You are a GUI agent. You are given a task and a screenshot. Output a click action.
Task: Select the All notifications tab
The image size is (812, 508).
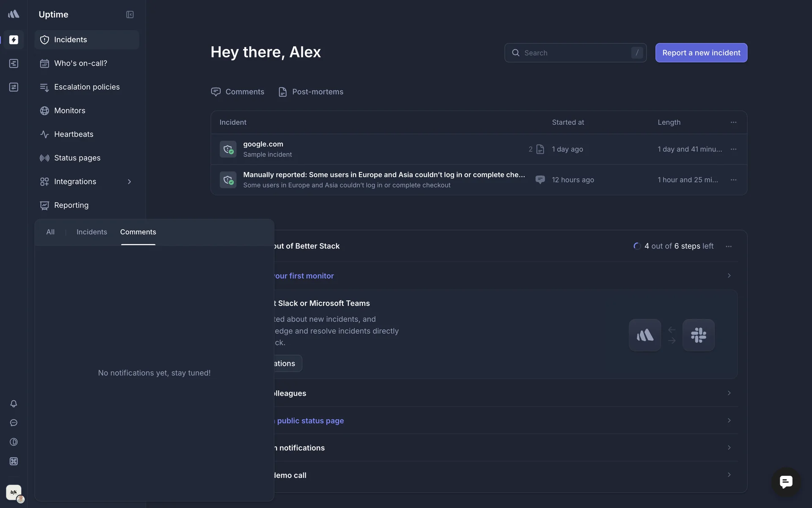pos(50,232)
